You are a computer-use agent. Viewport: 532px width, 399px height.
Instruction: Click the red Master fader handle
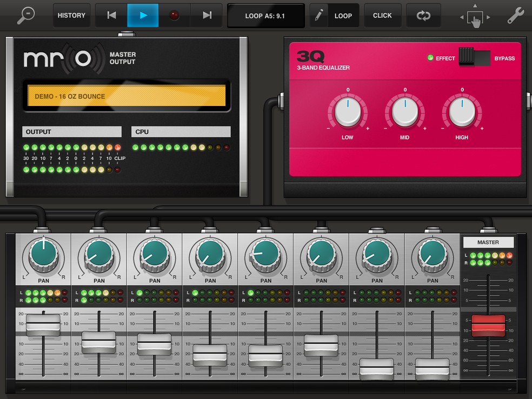pyautogui.click(x=488, y=325)
